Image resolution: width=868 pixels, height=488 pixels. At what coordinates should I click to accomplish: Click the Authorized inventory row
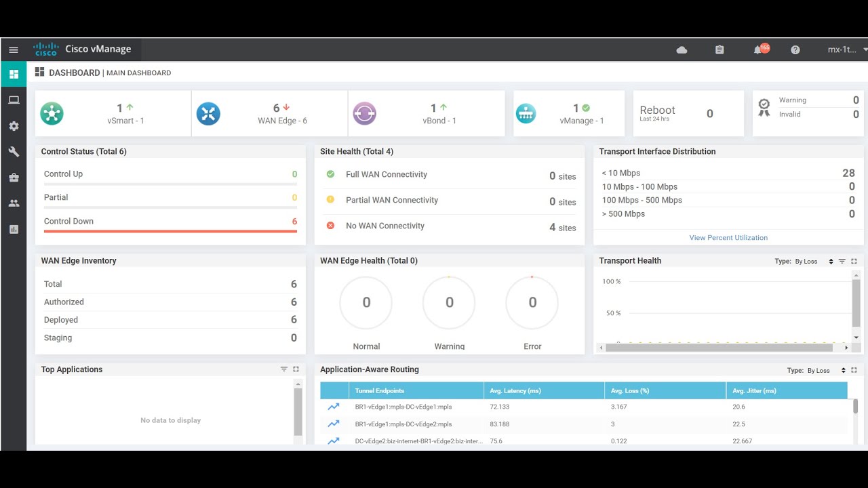pyautogui.click(x=170, y=302)
